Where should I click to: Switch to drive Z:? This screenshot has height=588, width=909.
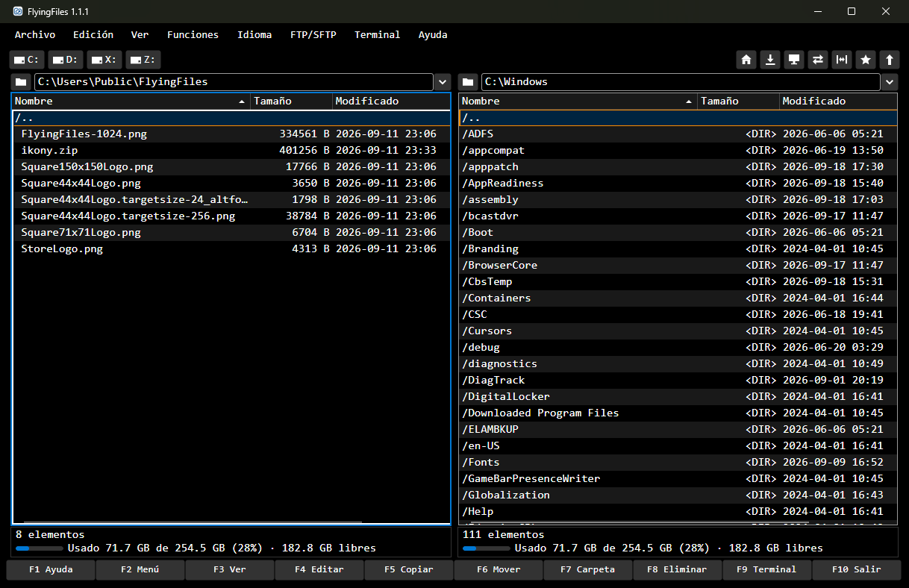143,60
